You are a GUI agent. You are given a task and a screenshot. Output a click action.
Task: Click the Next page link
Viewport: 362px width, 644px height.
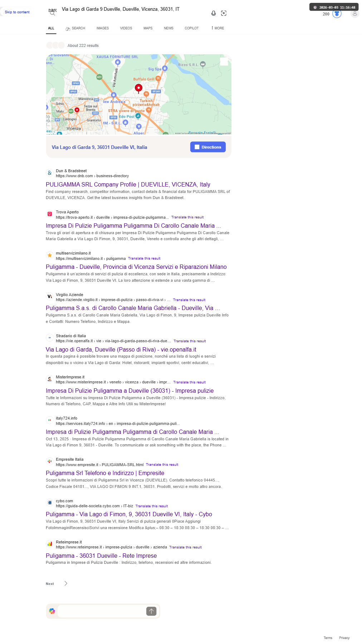point(50,584)
